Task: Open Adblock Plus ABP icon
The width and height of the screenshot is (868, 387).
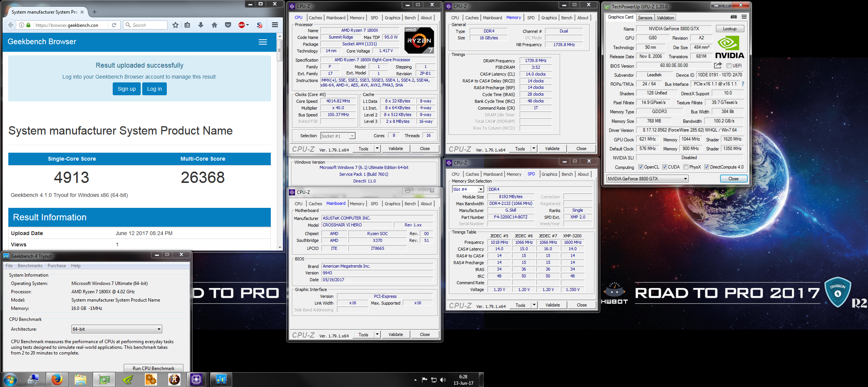Action: (x=242, y=25)
